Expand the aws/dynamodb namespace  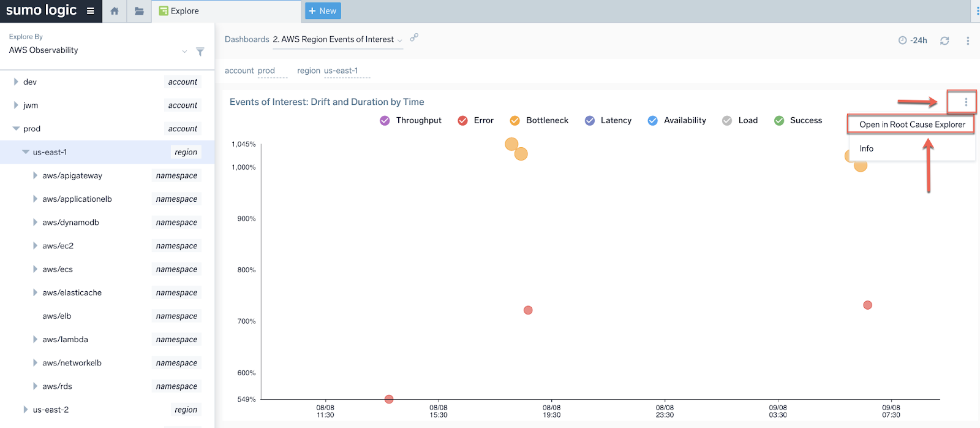pyautogui.click(x=36, y=222)
